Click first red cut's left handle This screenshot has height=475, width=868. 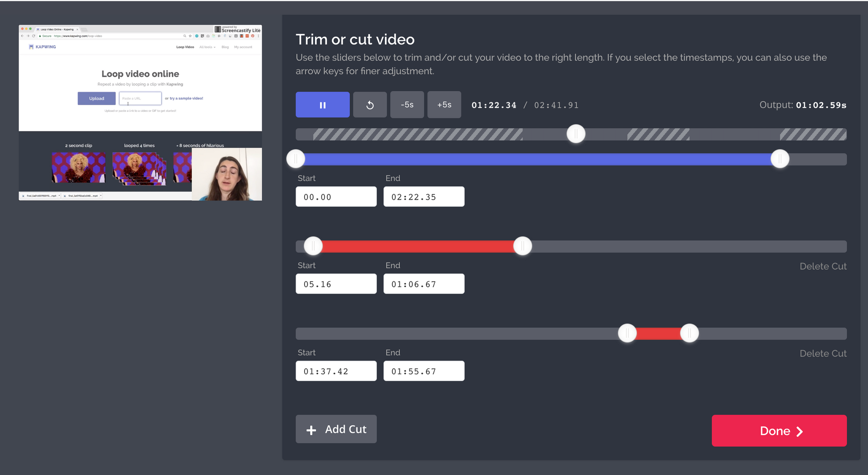(313, 246)
